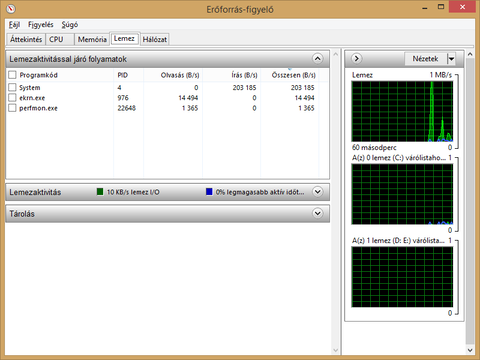This screenshot has height=360, width=480.
Task: Minimize the Erőforrás-figyelő window
Action: tap(425, 7)
